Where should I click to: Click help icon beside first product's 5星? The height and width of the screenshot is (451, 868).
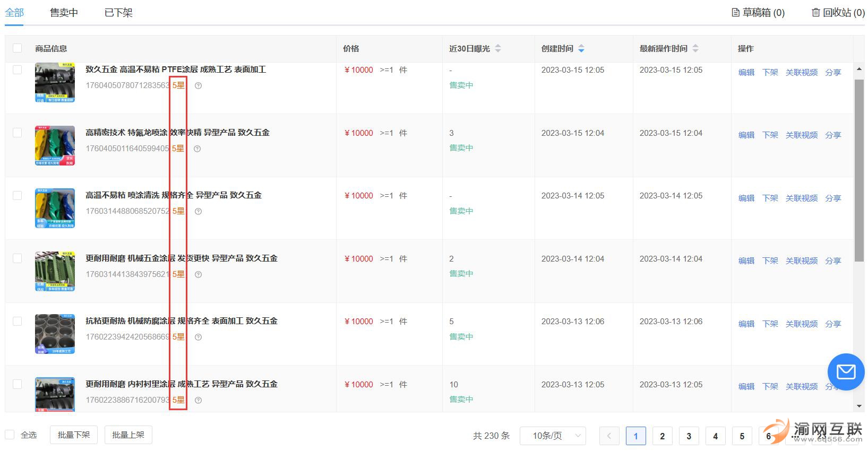(x=198, y=86)
